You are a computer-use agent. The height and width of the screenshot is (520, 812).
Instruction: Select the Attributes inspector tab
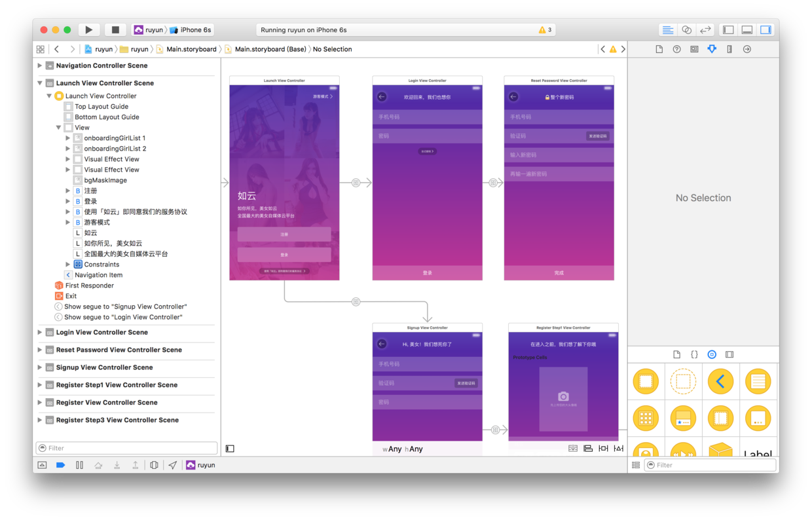(712, 49)
